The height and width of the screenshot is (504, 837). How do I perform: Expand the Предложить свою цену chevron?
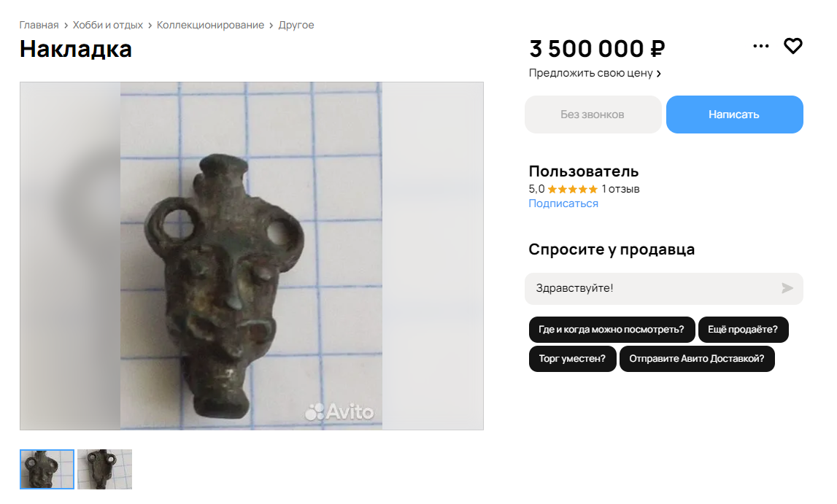coord(659,74)
